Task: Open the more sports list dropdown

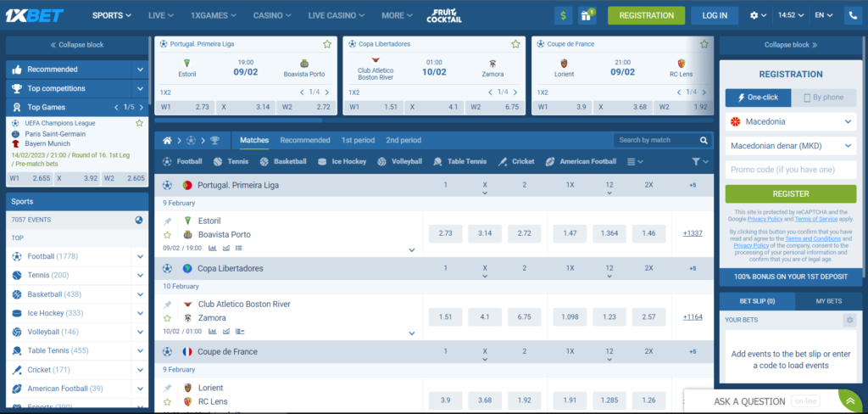Action: point(635,162)
